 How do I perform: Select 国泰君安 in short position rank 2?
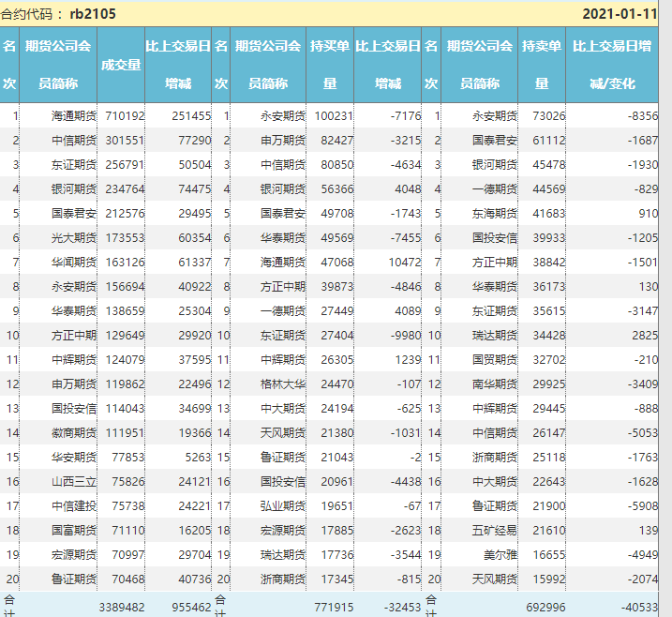(495, 141)
